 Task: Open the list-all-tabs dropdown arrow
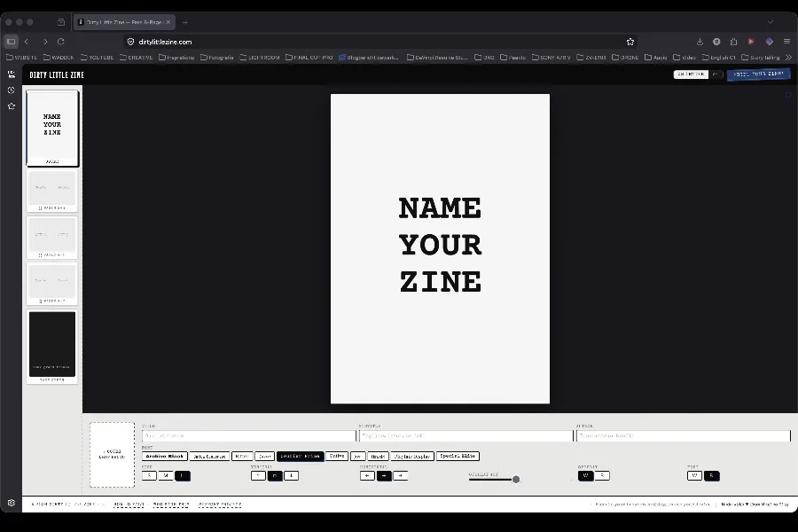coord(770,22)
